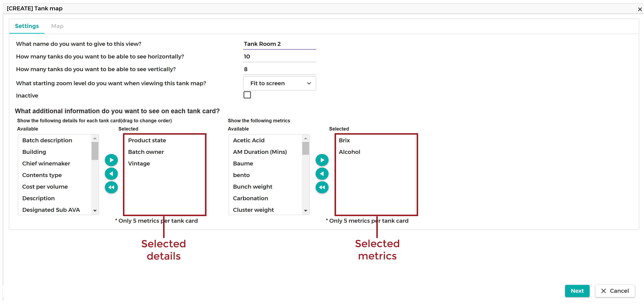Screen dimensions: 644x304
Task: Switch to the Map tab
Action: point(57,26)
